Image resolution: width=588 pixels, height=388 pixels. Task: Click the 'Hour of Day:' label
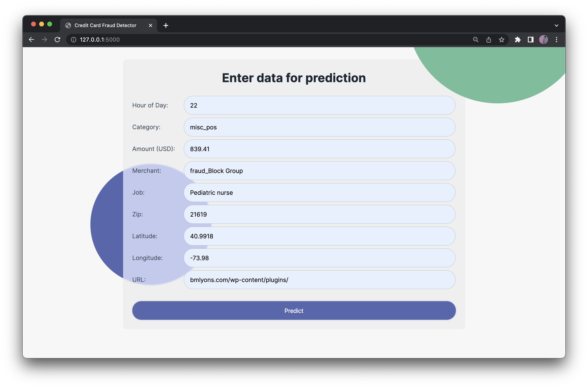click(x=150, y=105)
